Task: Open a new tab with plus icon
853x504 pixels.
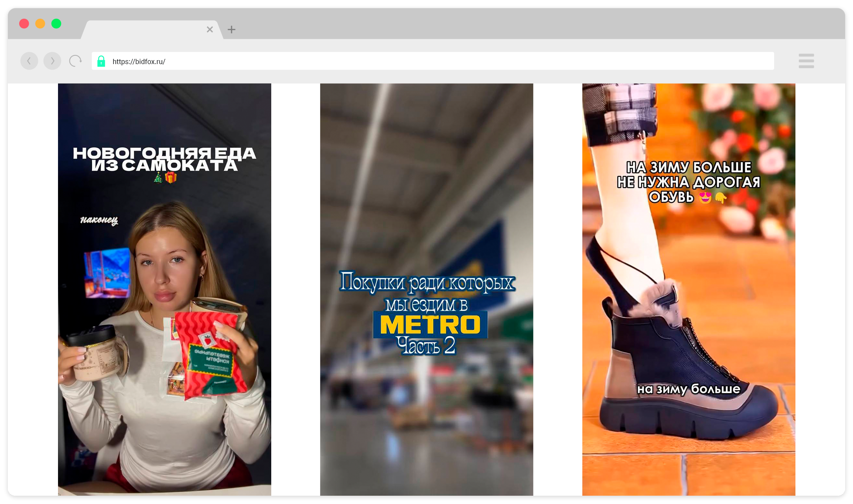Action: pyautogui.click(x=232, y=30)
